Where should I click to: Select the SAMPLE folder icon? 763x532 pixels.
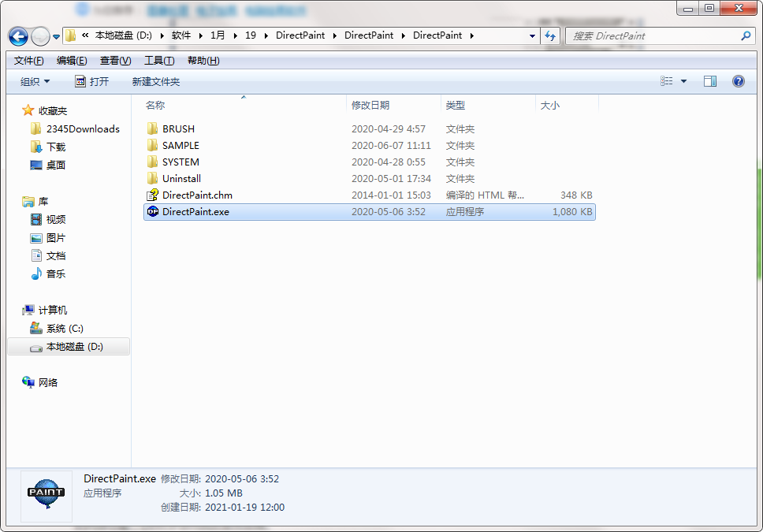(153, 145)
